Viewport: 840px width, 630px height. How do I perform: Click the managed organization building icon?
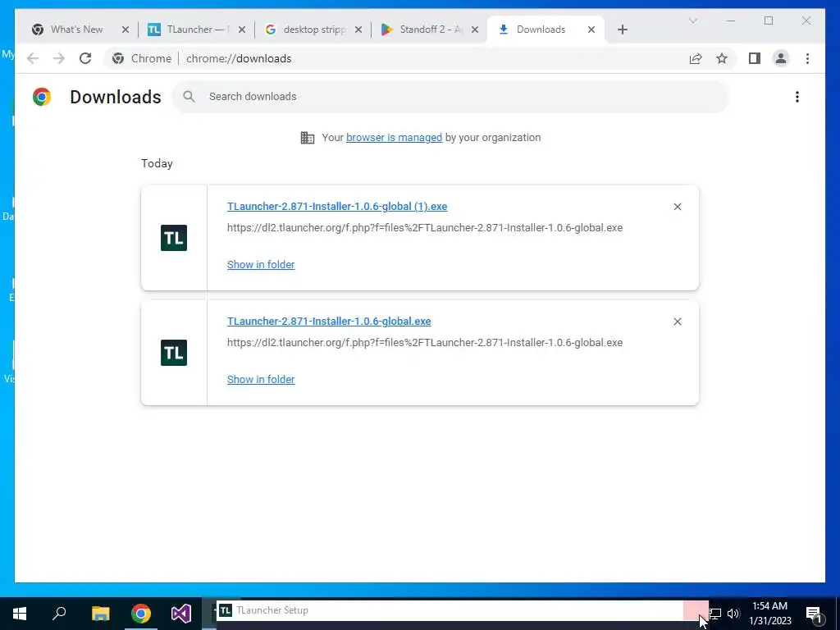pyautogui.click(x=308, y=138)
